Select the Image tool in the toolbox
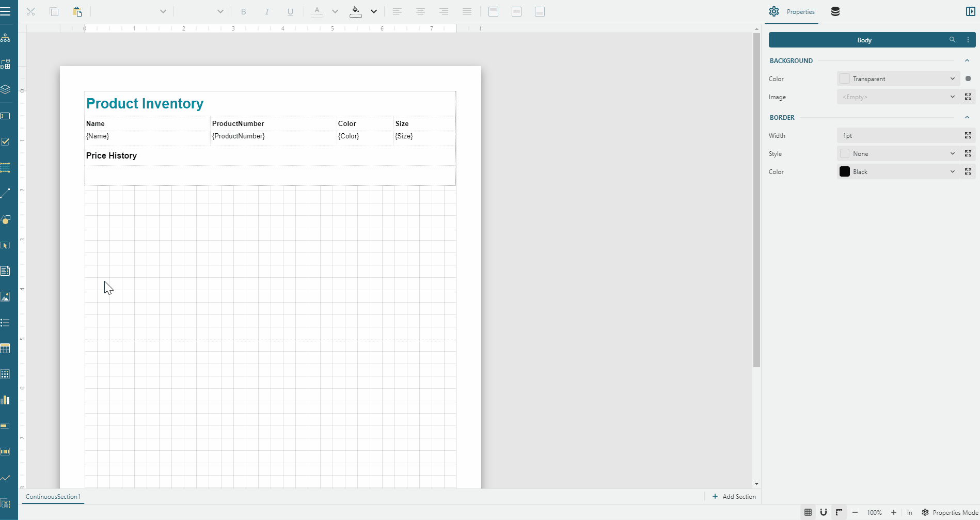This screenshot has width=980, height=520. click(6, 297)
